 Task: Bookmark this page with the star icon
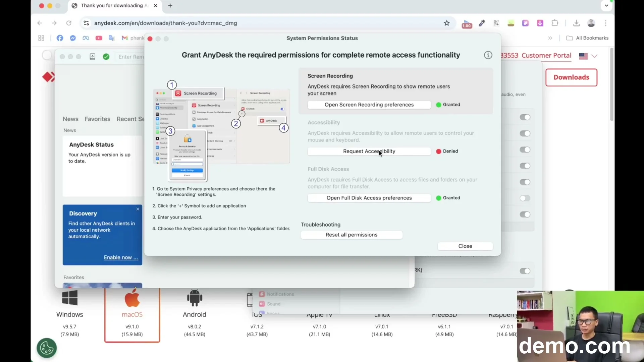coord(447,23)
